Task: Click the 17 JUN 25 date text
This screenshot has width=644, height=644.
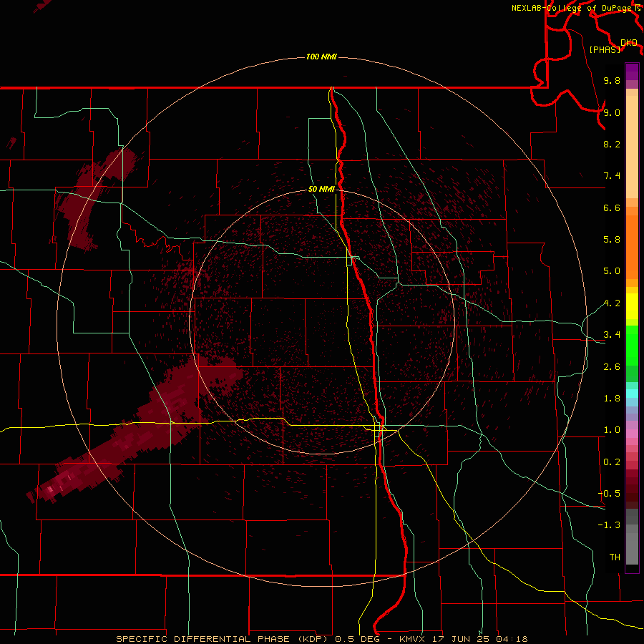Action: coord(460,639)
